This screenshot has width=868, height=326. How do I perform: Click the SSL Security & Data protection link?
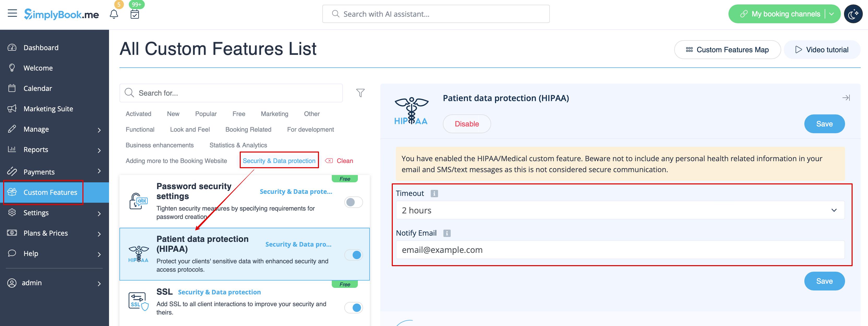pyautogui.click(x=219, y=292)
